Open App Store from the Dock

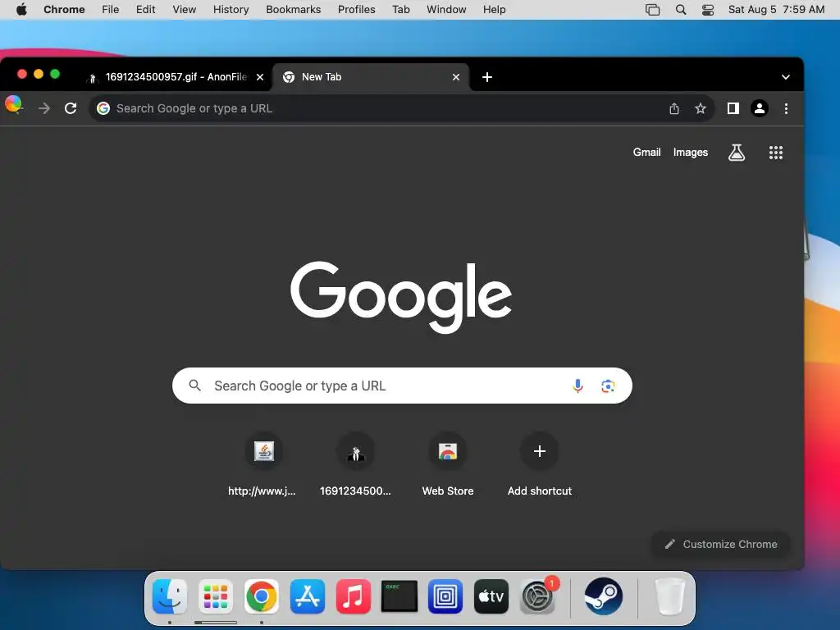(x=308, y=596)
